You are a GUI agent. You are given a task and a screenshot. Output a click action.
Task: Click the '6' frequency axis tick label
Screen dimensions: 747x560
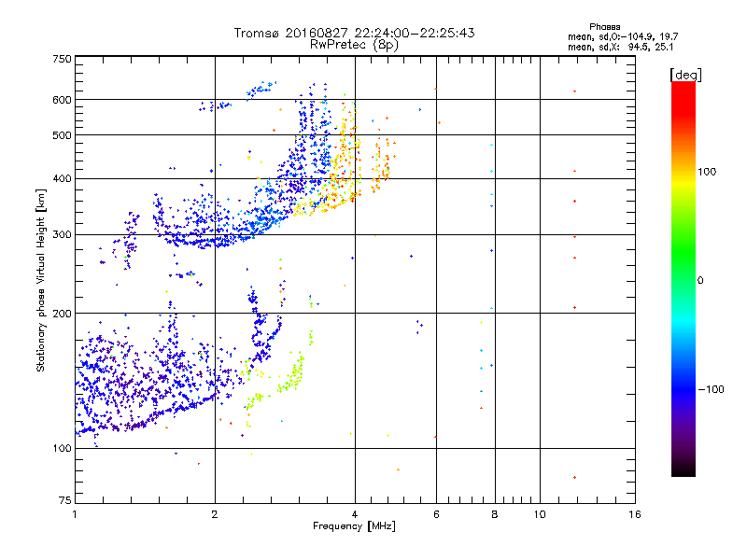pyautogui.click(x=436, y=514)
